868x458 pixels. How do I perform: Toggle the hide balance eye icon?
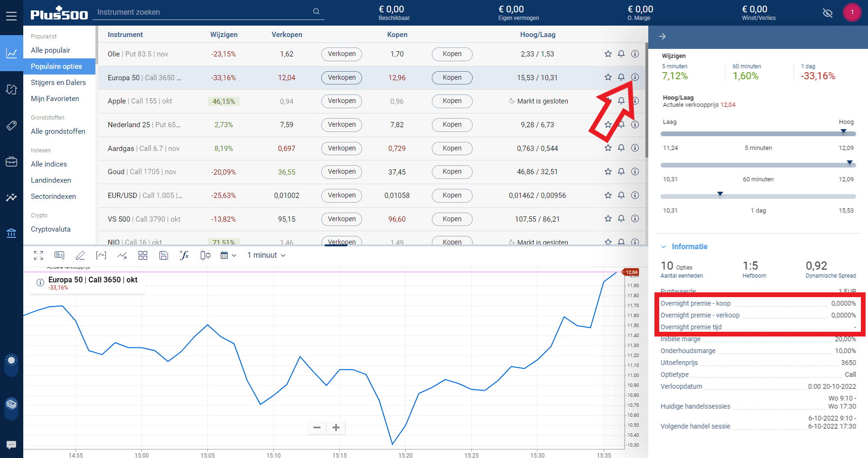(x=828, y=13)
